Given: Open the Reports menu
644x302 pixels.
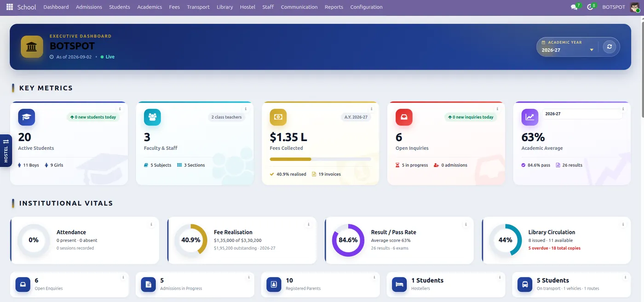Looking at the screenshot, I should pyautogui.click(x=334, y=7).
